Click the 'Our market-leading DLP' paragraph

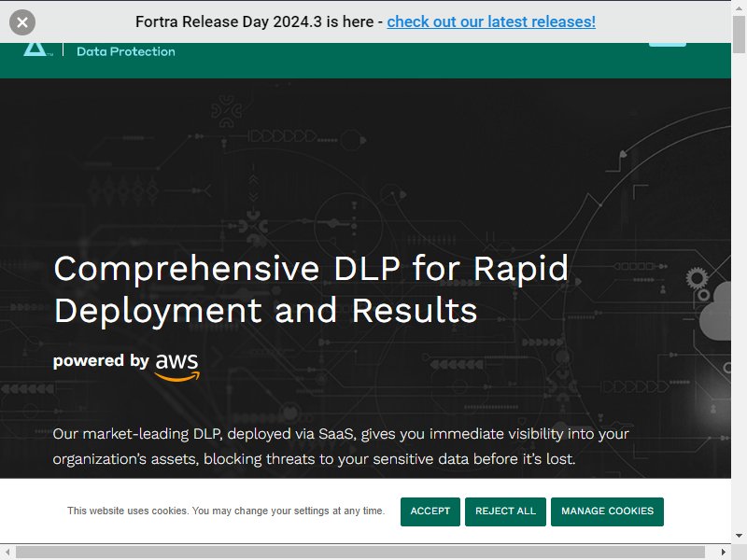tap(341, 446)
